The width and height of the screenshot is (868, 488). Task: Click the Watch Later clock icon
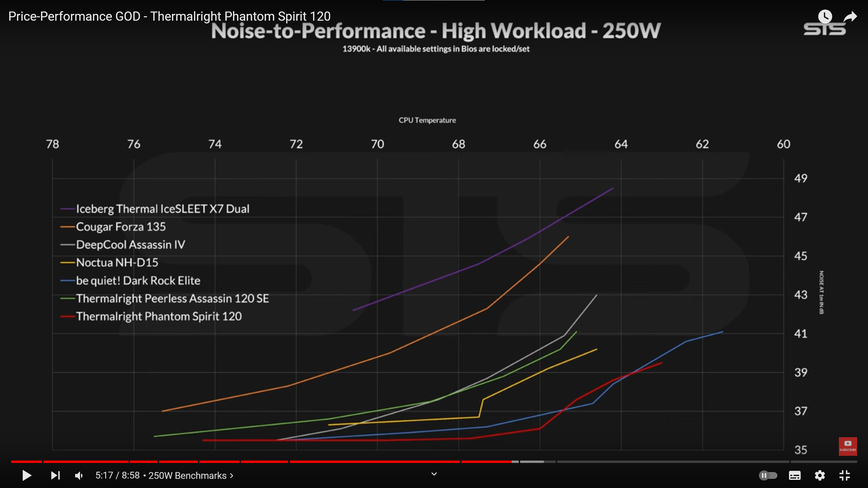825,16
